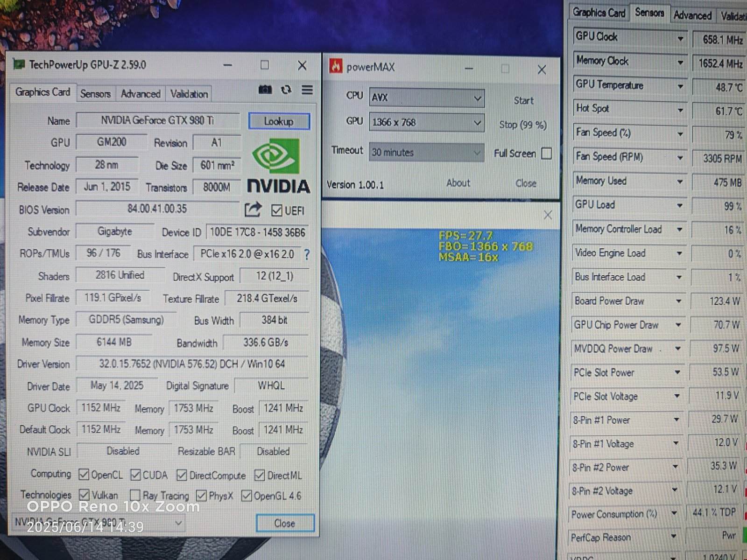
Task: Toggle the DirectML checkbox
Action: click(x=260, y=476)
